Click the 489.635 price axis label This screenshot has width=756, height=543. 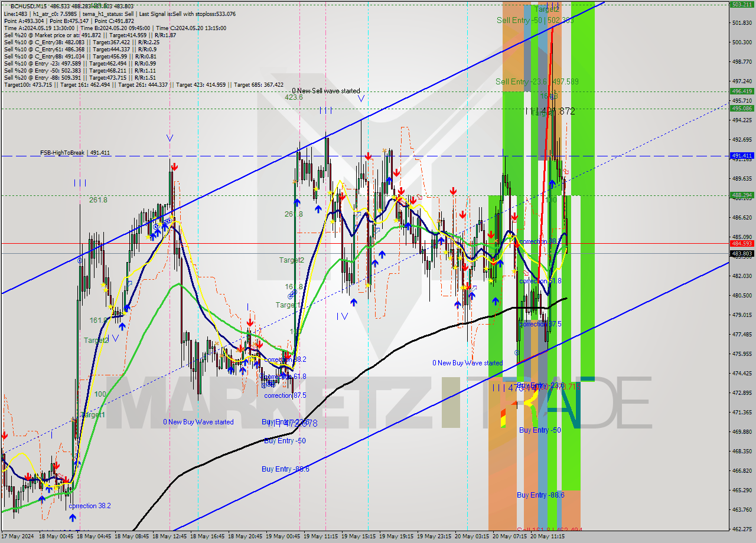742,179
